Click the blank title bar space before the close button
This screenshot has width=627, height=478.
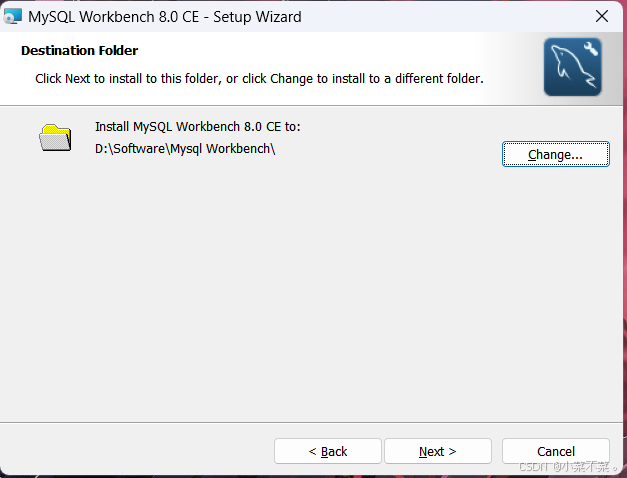point(450,16)
